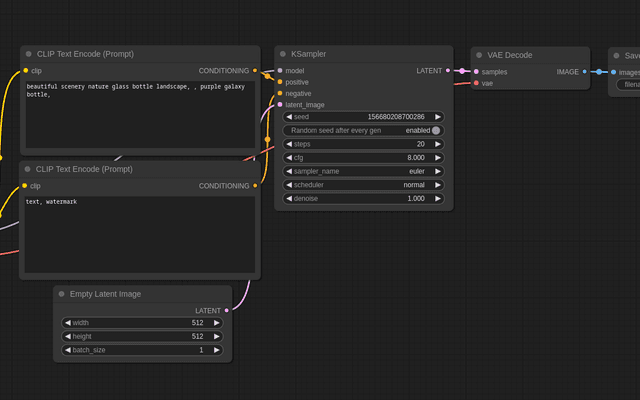Increase the steps value with right arrow

coord(438,144)
